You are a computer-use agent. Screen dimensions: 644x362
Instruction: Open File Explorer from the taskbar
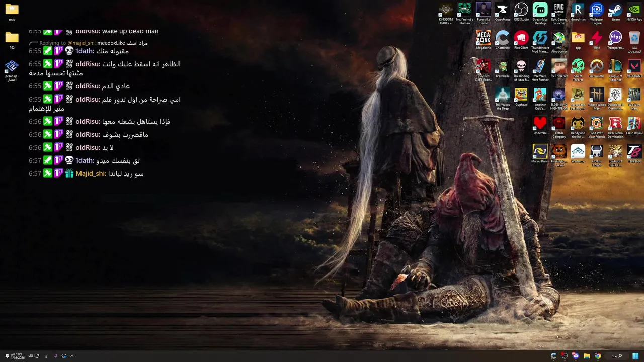(x=587, y=356)
